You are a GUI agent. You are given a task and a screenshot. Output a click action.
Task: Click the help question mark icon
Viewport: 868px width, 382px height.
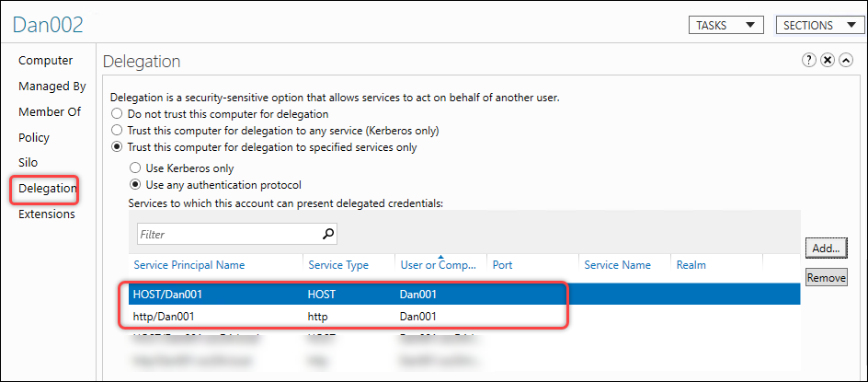(x=809, y=60)
